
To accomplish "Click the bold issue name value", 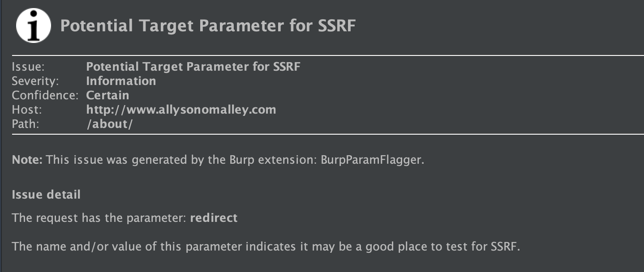I will point(193,67).
